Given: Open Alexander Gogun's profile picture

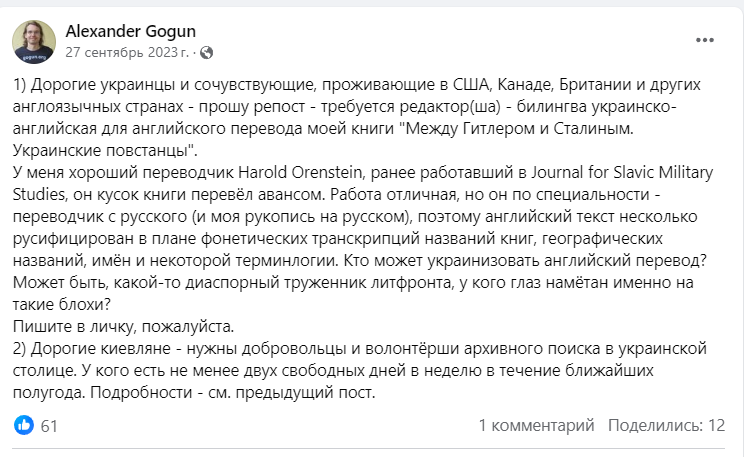Looking at the screenshot, I should pyautogui.click(x=34, y=42).
